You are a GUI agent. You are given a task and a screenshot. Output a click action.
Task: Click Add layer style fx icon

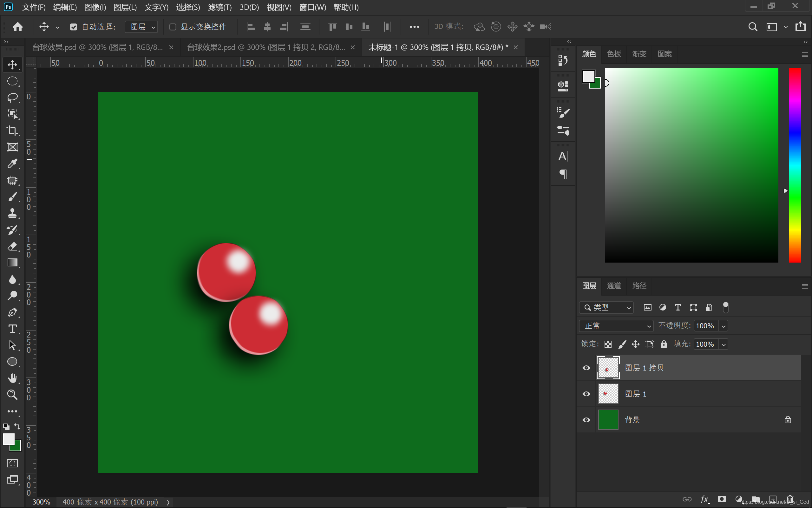tap(704, 499)
